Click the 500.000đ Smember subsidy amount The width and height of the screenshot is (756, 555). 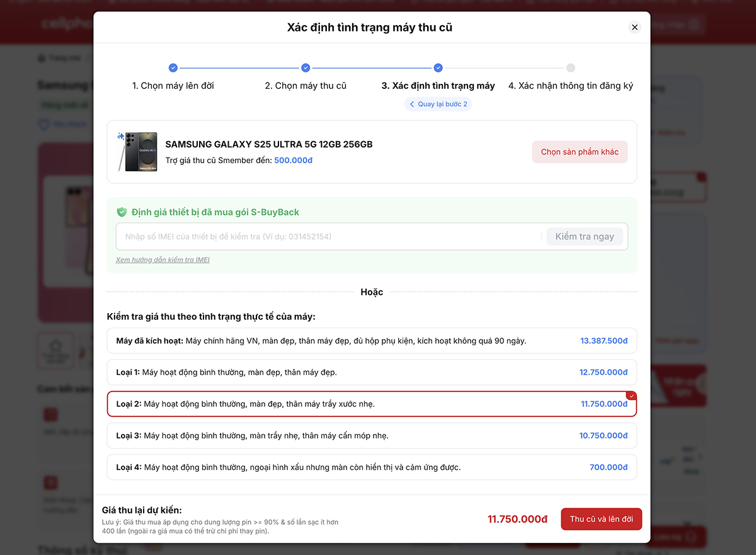tap(294, 161)
